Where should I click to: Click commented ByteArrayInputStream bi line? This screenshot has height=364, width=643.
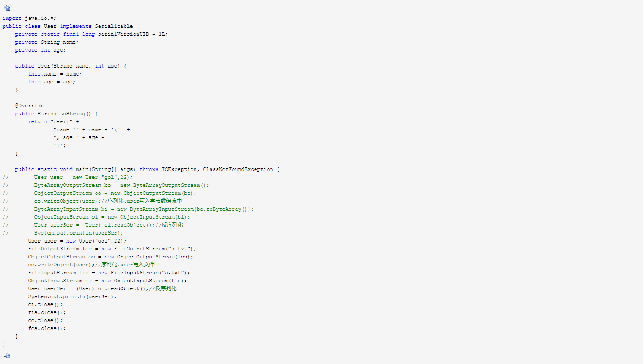[128, 209]
